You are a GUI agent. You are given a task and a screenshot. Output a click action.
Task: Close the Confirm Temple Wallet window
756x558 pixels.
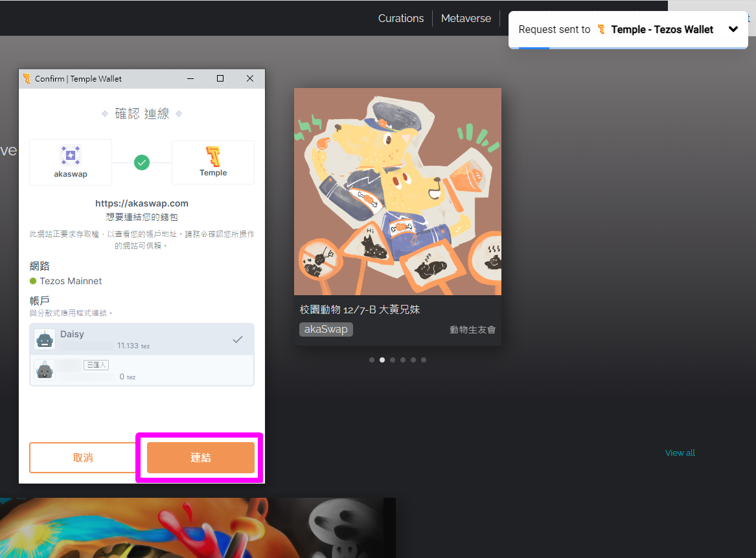pos(250,78)
